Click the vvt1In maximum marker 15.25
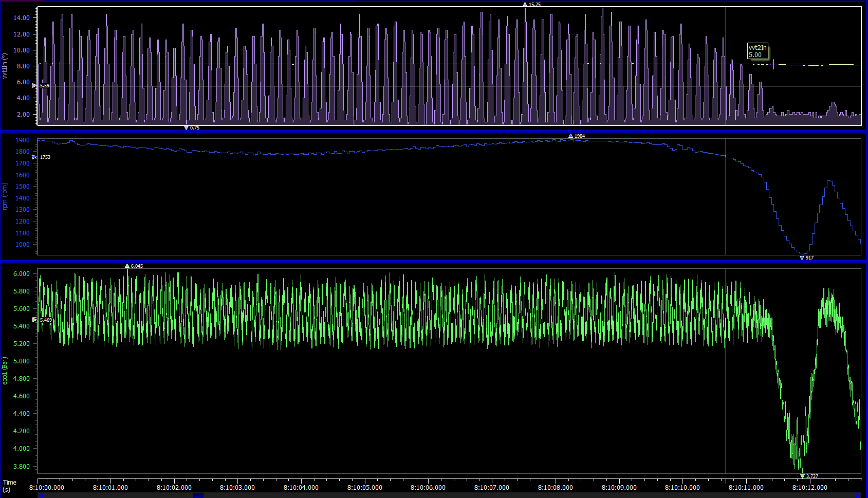 [x=525, y=5]
